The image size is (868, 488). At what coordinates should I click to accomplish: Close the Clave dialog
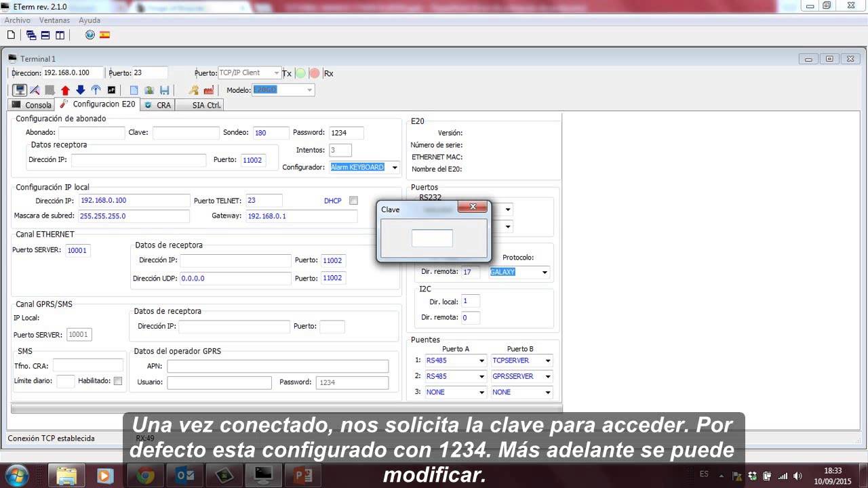coord(473,207)
